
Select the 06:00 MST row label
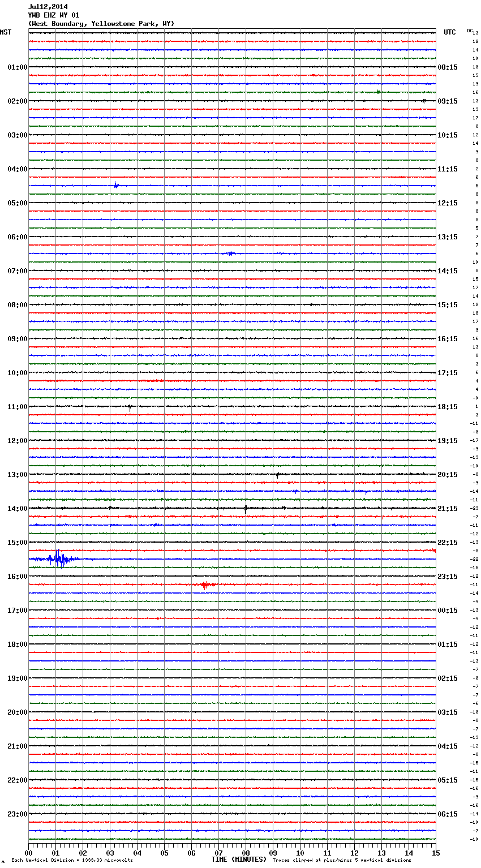(18, 237)
